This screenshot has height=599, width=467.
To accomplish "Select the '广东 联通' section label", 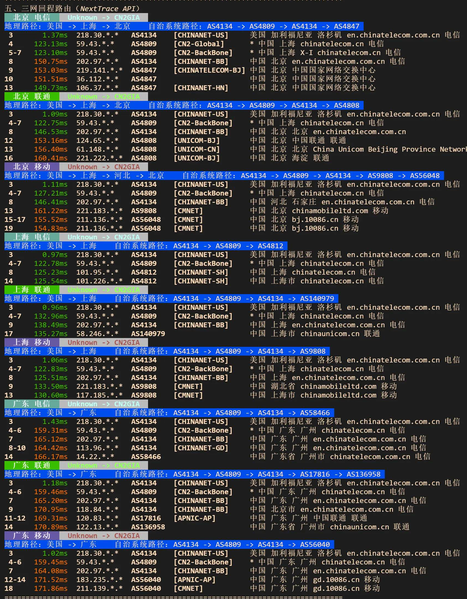I will [x=32, y=465].
